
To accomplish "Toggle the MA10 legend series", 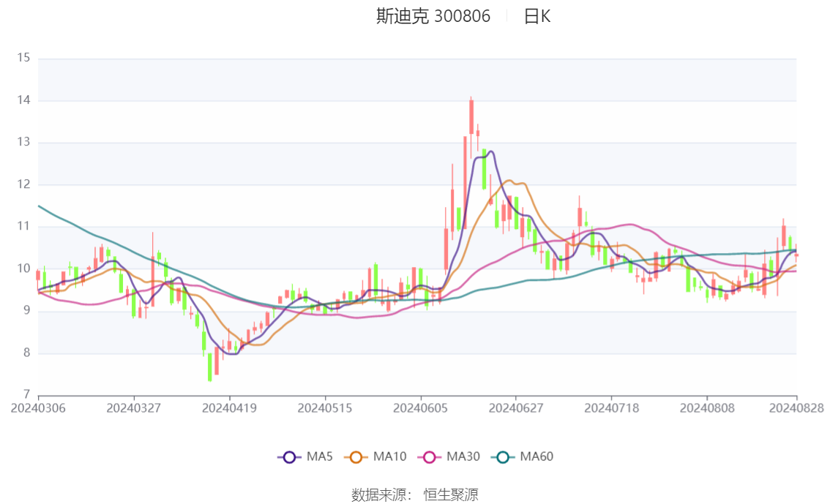I will pyautogui.click(x=375, y=457).
